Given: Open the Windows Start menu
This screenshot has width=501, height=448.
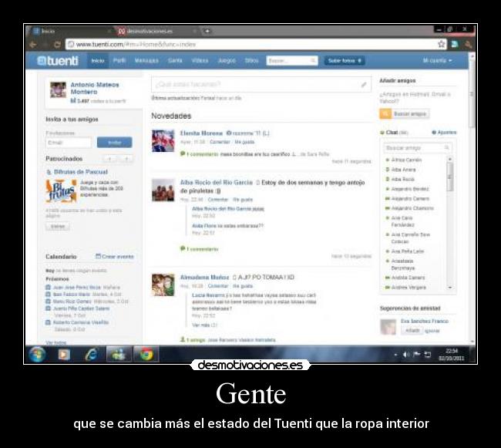Looking at the screenshot, I should coord(38,355).
